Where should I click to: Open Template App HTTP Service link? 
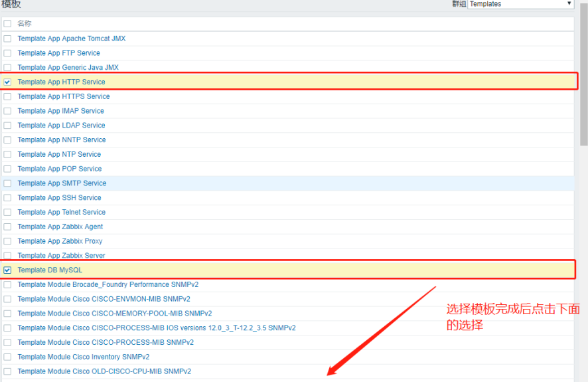pyautogui.click(x=62, y=82)
